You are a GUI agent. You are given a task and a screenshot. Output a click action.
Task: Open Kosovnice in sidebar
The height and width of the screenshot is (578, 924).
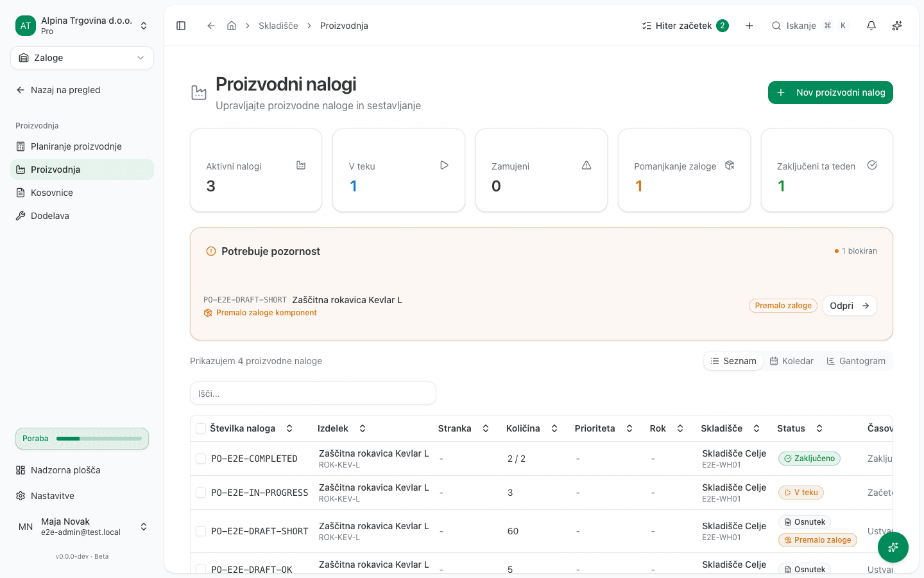point(82,193)
